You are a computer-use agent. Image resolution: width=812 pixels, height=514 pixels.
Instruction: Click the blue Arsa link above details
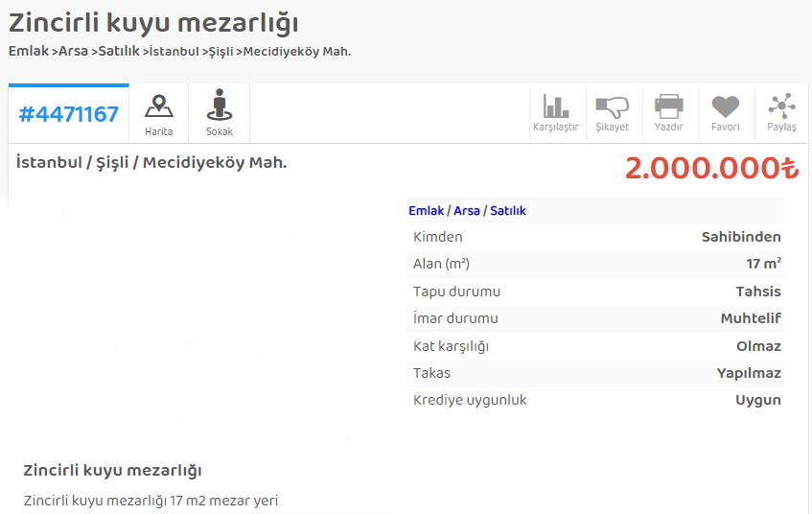pos(467,211)
